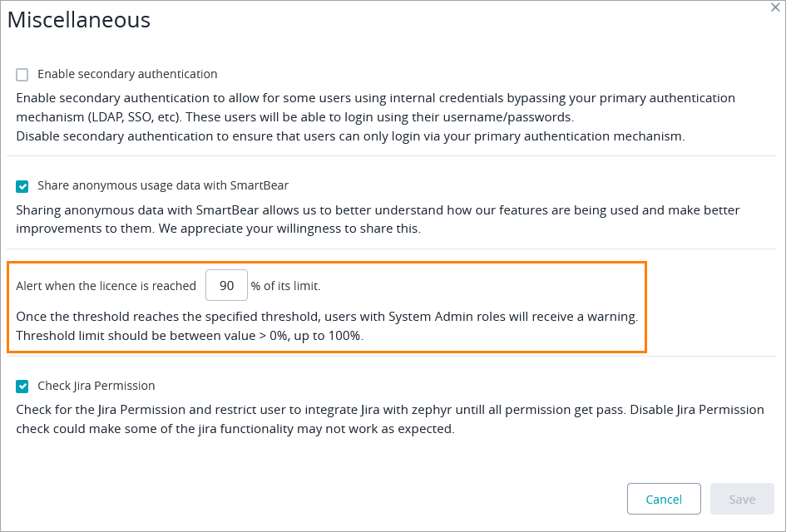
Task: Click the Save button
Action: tap(742, 500)
